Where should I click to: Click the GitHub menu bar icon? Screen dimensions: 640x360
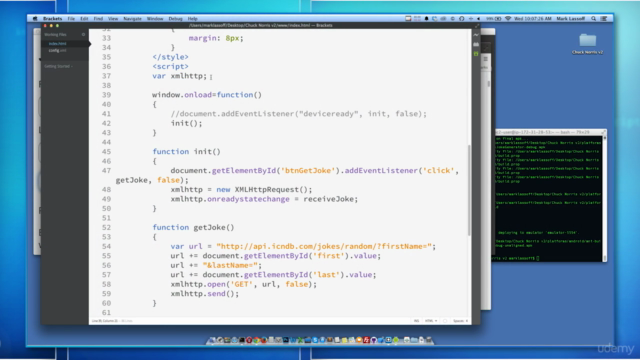coord(462,19)
